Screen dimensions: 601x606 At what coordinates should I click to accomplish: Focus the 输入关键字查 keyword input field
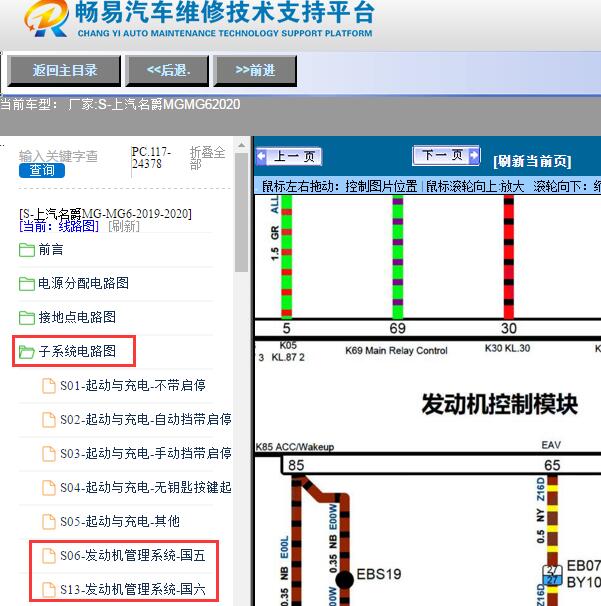coord(58,156)
